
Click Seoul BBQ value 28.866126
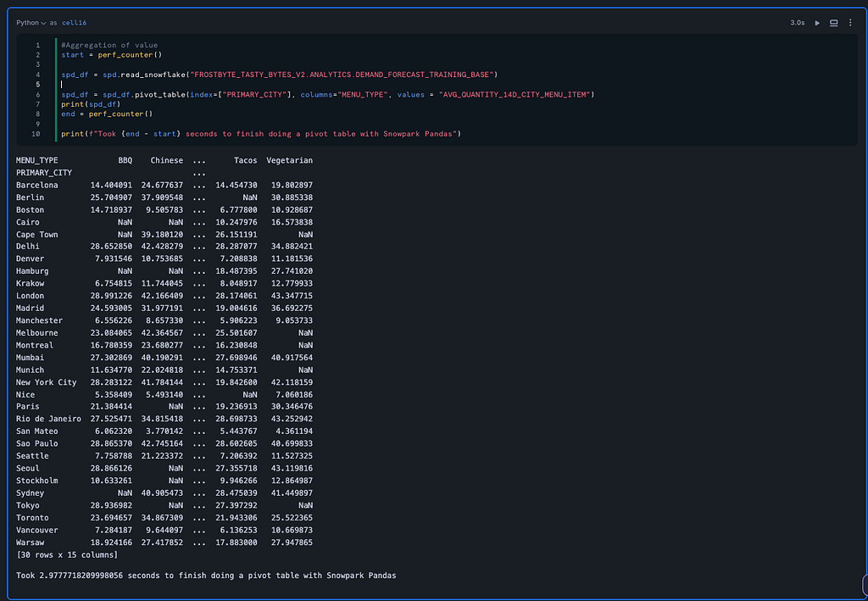coord(111,468)
